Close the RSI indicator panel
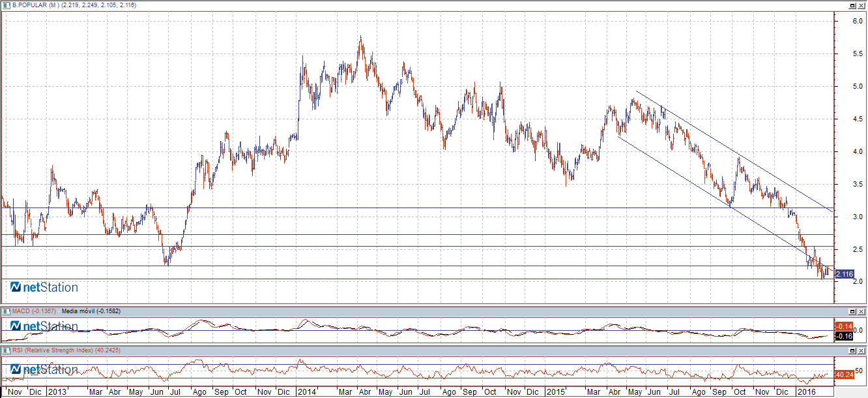Screen dimensions: 868x398 [x=861, y=350]
